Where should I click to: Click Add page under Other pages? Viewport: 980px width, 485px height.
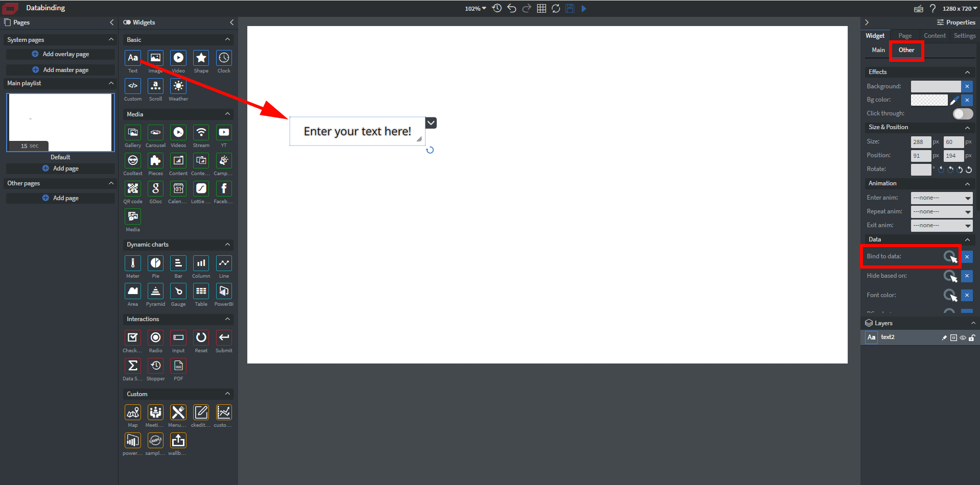[60, 198]
